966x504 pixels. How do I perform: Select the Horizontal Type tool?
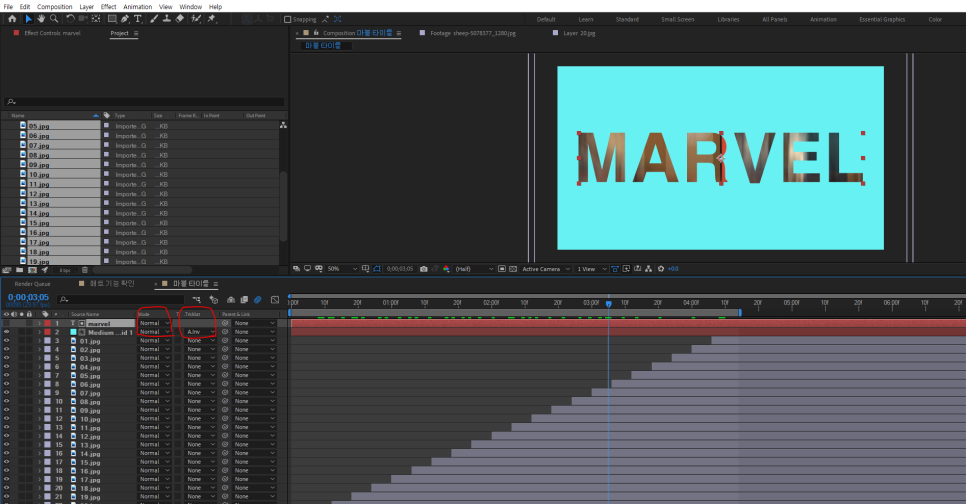pyautogui.click(x=137, y=19)
